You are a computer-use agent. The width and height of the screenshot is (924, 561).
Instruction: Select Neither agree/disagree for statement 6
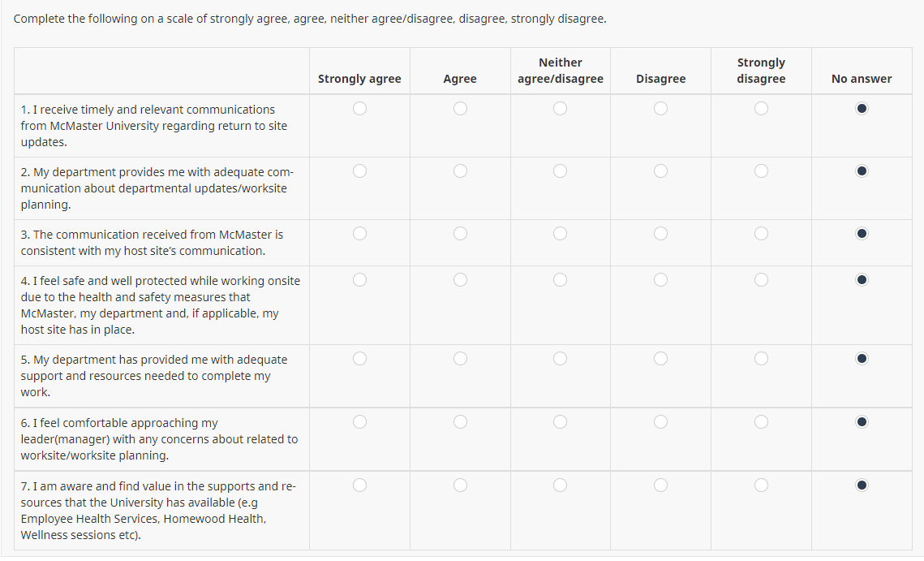click(561, 421)
